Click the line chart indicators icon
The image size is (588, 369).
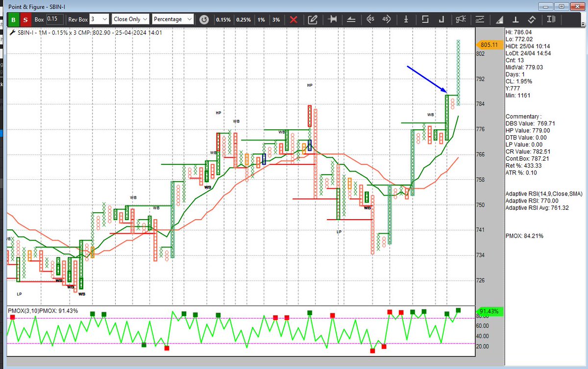tap(479, 20)
